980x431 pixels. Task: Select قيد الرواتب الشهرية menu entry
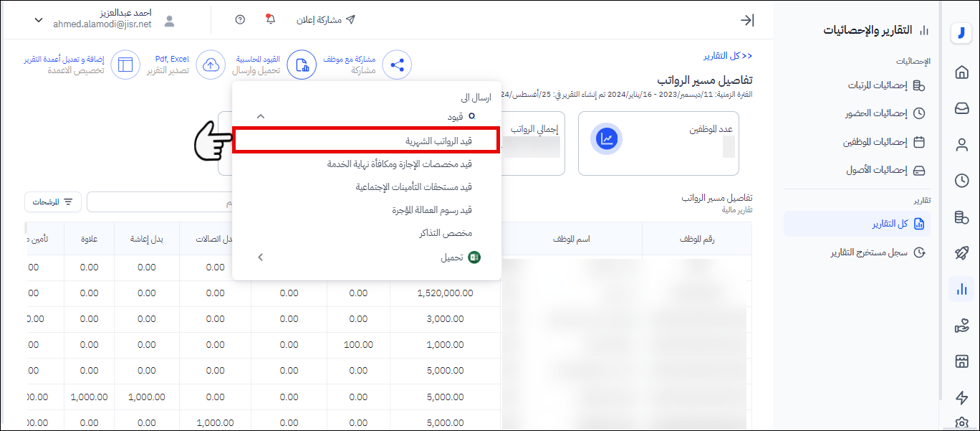[x=365, y=141]
